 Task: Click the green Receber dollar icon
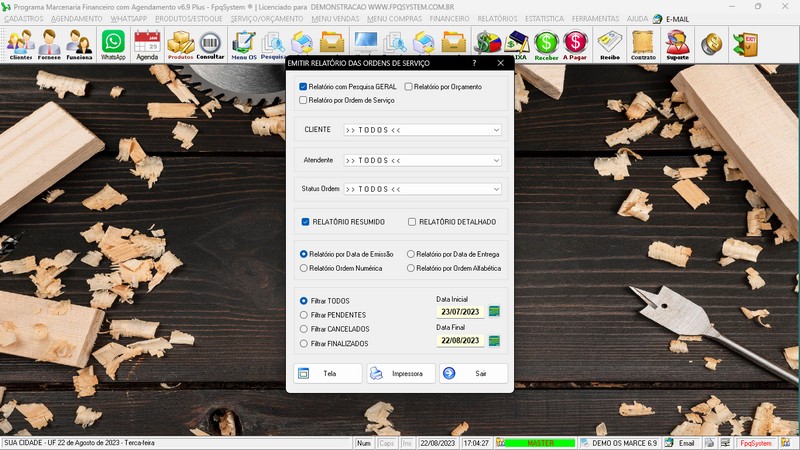click(546, 45)
